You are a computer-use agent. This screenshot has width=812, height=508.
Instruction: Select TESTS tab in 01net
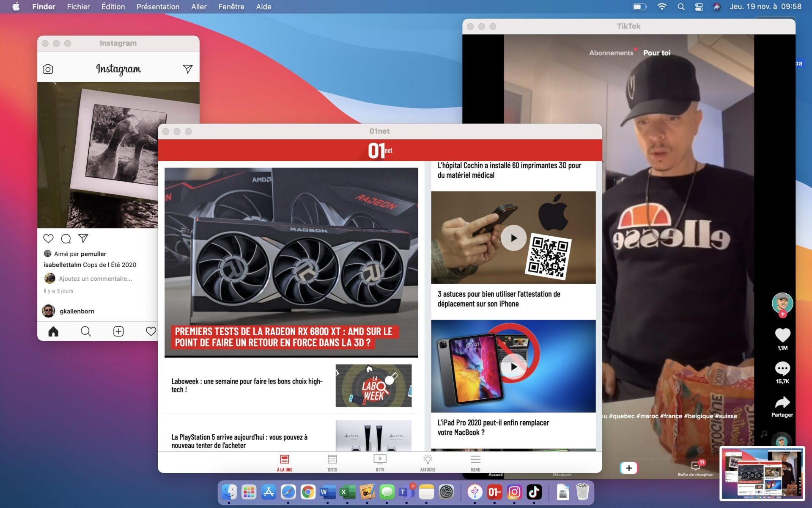332,463
